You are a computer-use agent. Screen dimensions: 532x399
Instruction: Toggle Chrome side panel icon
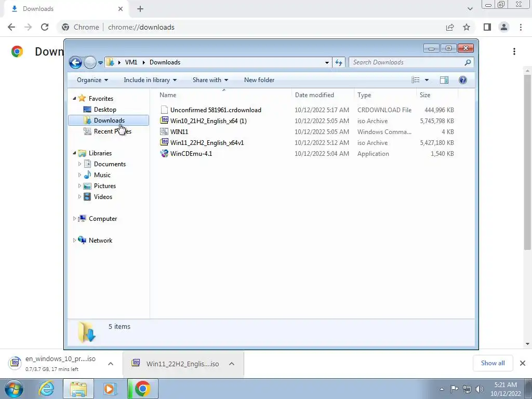[x=487, y=27]
